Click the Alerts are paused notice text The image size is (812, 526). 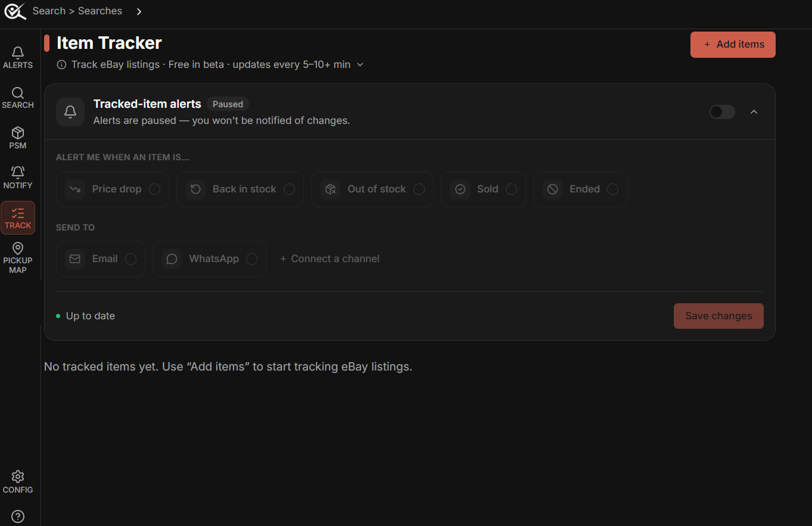coord(222,120)
